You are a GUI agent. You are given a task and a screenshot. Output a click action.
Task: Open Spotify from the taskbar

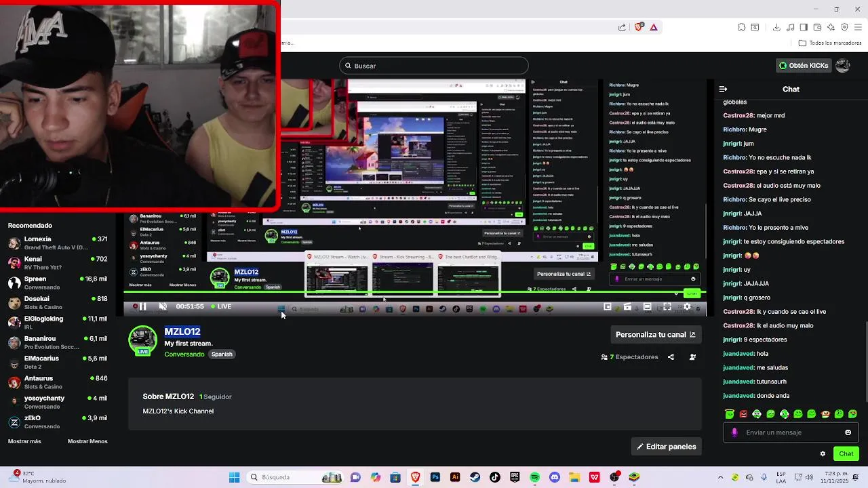point(535,477)
